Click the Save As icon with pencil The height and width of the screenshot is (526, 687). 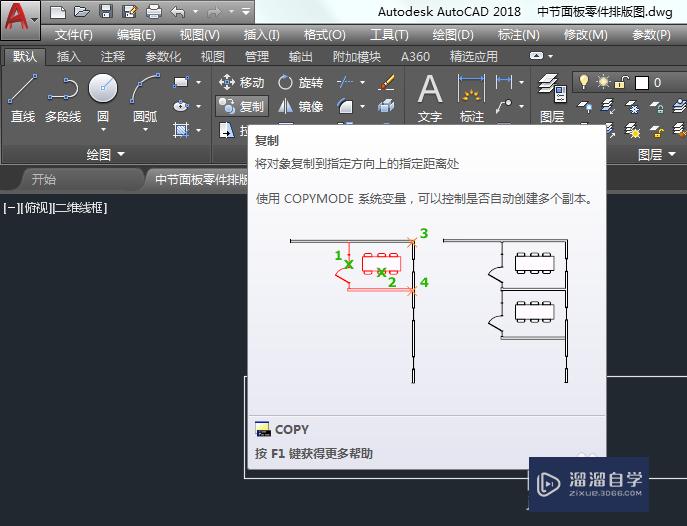129,12
